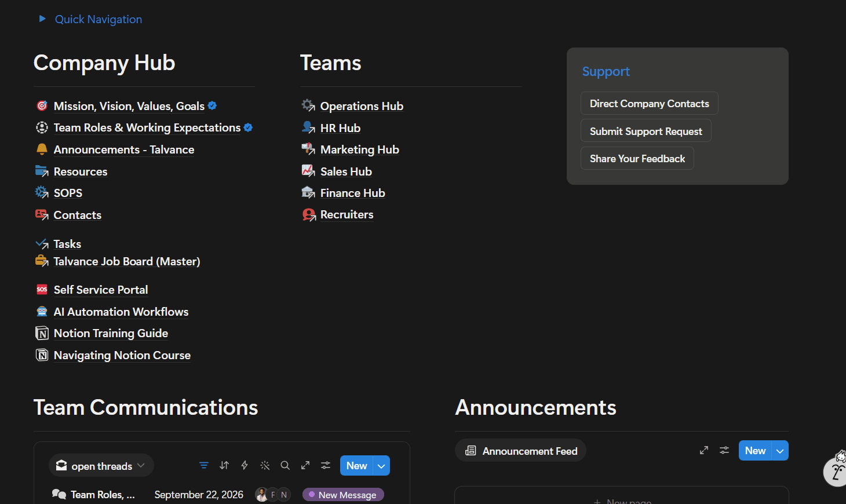Open the Sales Hub link
The width and height of the screenshot is (846, 504).
coord(346,171)
